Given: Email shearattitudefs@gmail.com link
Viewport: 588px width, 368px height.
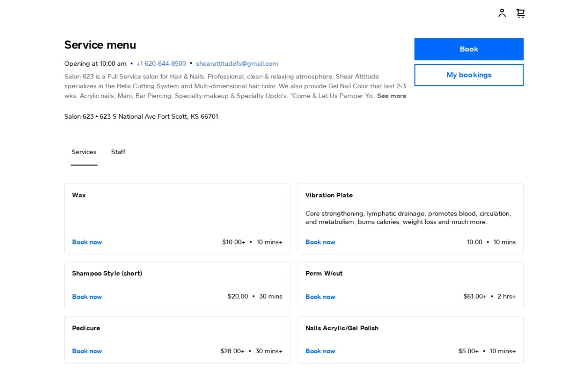Looking at the screenshot, I should point(237,64).
